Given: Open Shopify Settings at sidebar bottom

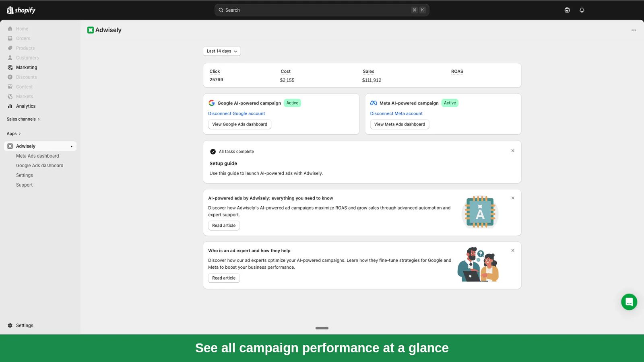Looking at the screenshot, I should 25,325.
